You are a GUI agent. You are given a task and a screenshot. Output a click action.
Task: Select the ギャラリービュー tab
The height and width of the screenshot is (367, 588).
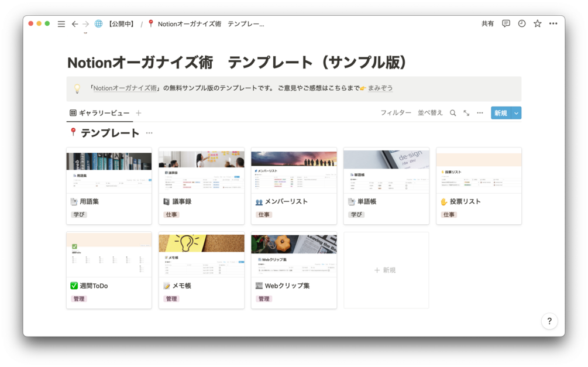pyautogui.click(x=99, y=113)
